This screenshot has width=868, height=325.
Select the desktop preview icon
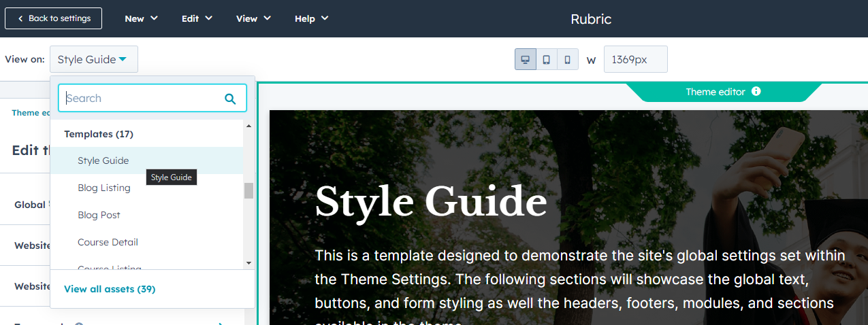click(526, 59)
